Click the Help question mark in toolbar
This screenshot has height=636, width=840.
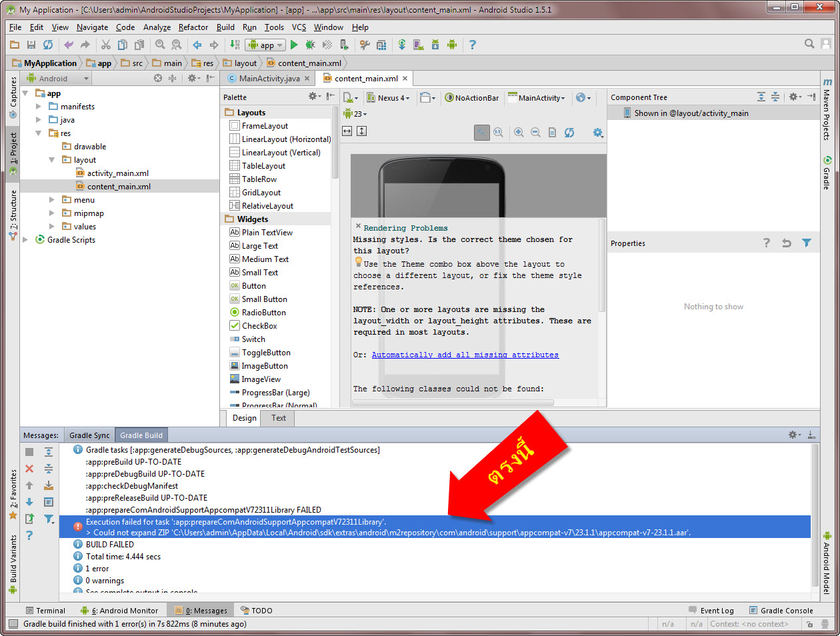coord(473,45)
